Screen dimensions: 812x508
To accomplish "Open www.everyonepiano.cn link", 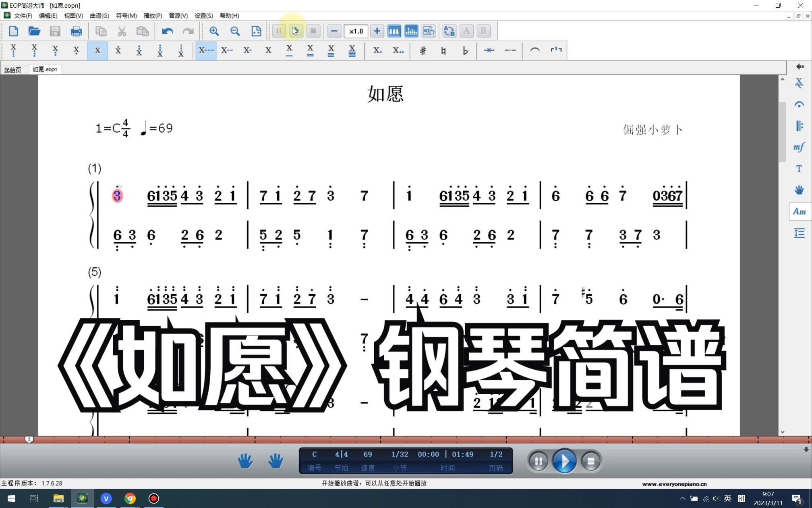I will (674, 484).
